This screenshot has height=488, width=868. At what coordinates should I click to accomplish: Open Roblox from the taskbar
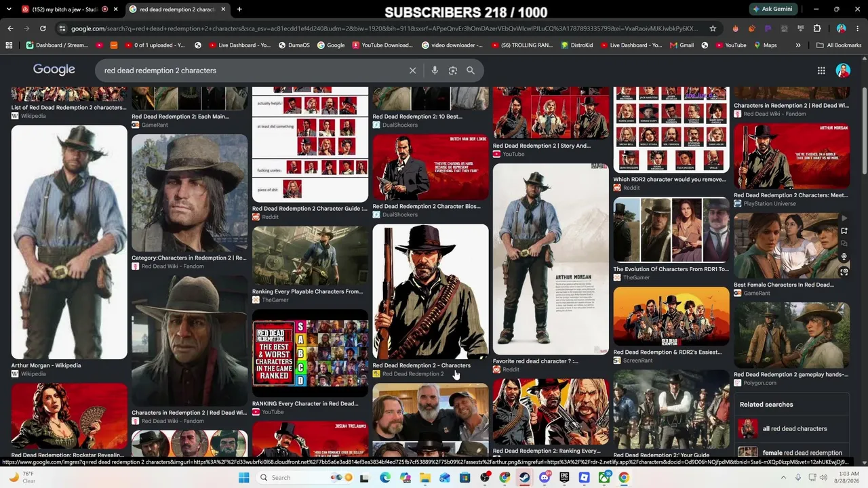pyautogui.click(x=585, y=478)
